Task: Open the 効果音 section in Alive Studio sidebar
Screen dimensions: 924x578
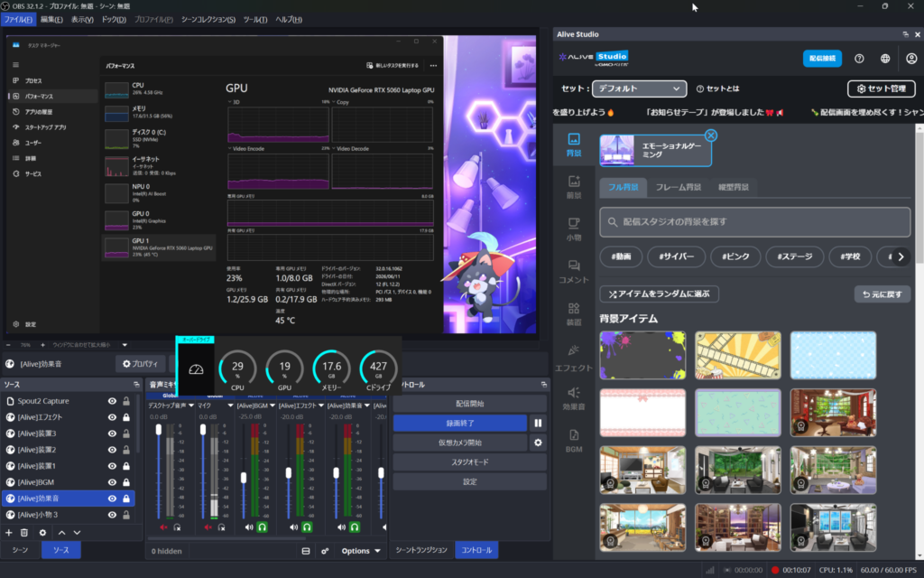Action: pos(573,398)
